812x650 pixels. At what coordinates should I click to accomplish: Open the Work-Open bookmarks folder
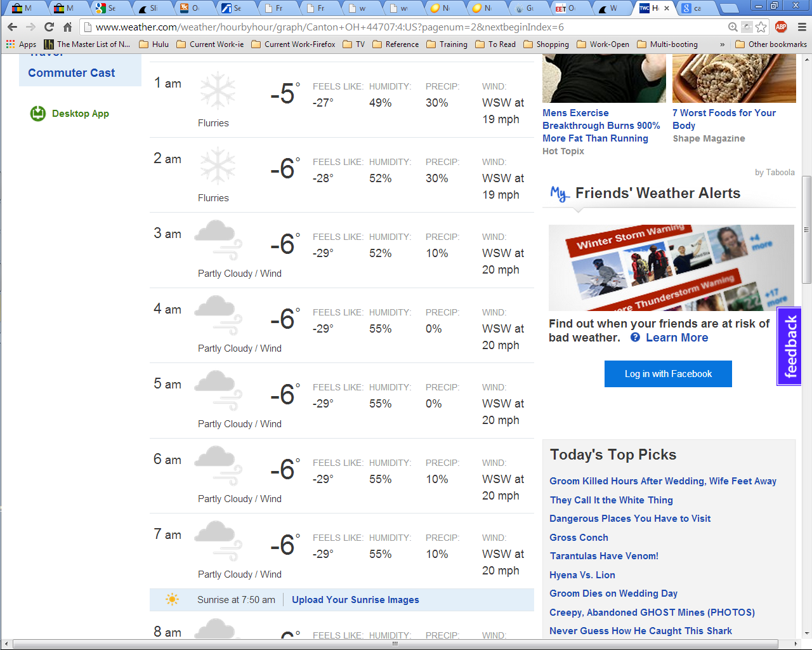tap(603, 44)
